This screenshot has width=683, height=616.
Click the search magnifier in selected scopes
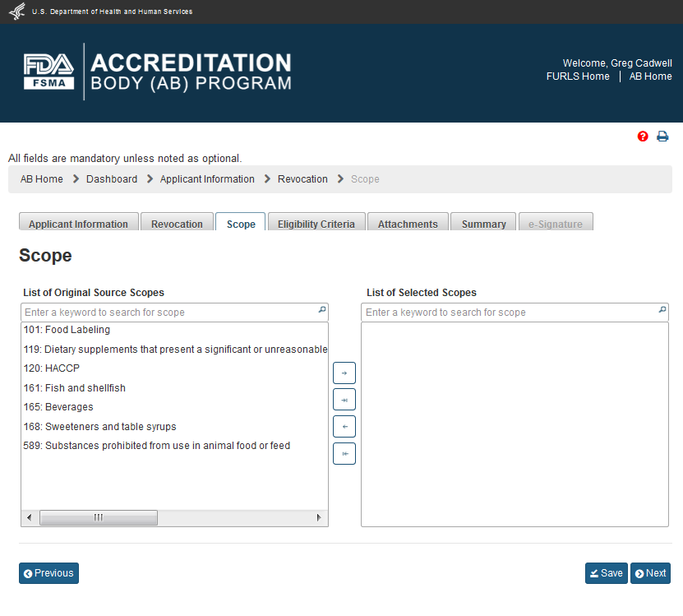click(x=662, y=311)
